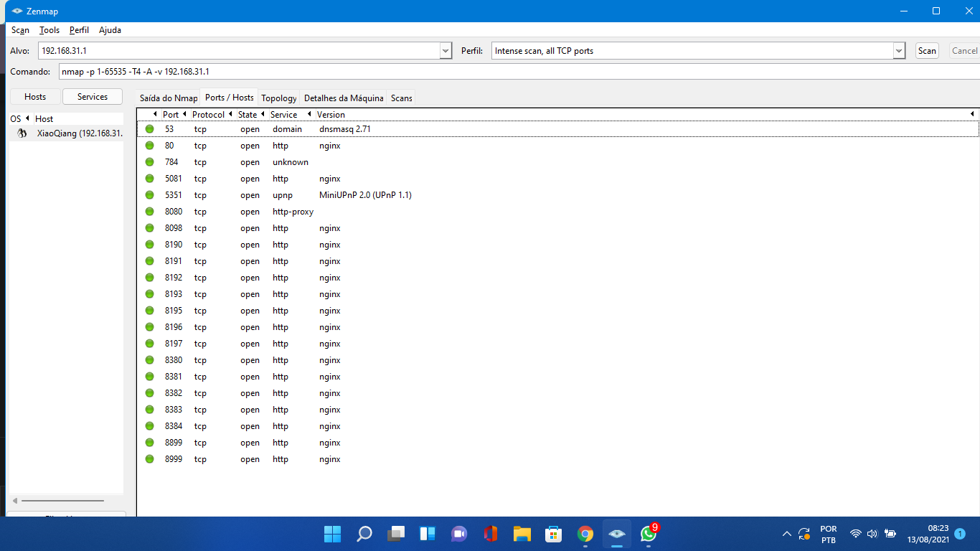Click the green open-state icon for port 53
980x551 pixels.
(149, 129)
